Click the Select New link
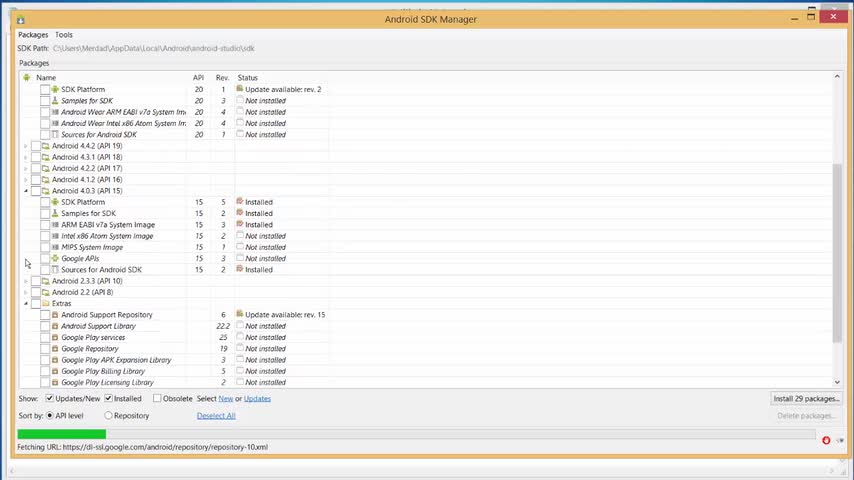This screenshot has width=854, height=480. (225, 398)
